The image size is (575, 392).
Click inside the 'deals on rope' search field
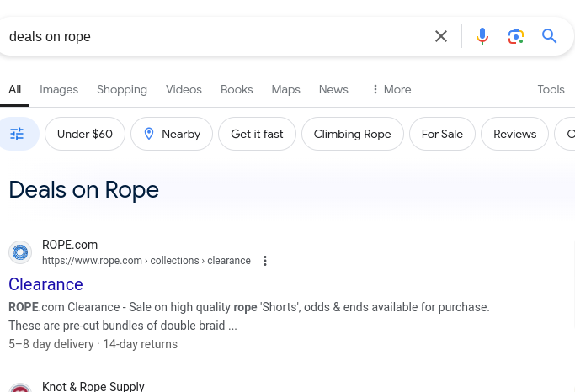click(216, 36)
